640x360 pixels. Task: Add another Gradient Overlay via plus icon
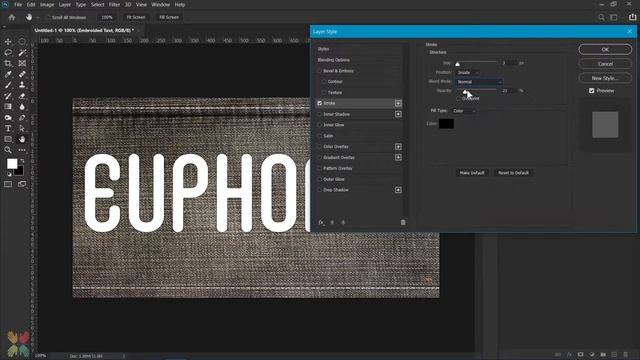coord(398,157)
